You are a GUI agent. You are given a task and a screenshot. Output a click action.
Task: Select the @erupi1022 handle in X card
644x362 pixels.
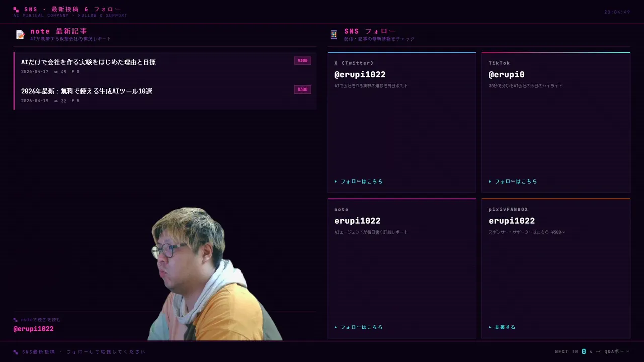[360, 75]
